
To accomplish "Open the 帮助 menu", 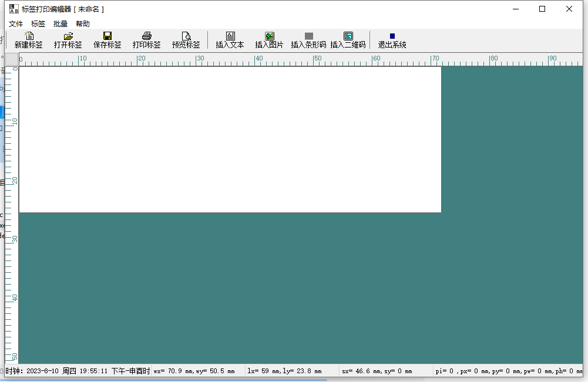I will 83,24.
